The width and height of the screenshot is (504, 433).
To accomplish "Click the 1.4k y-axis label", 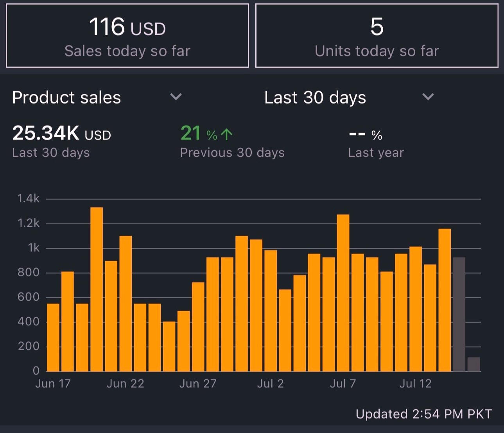I will [x=29, y=199].
